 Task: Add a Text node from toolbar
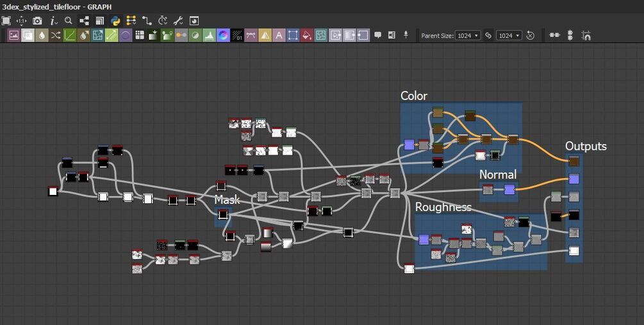279,35
